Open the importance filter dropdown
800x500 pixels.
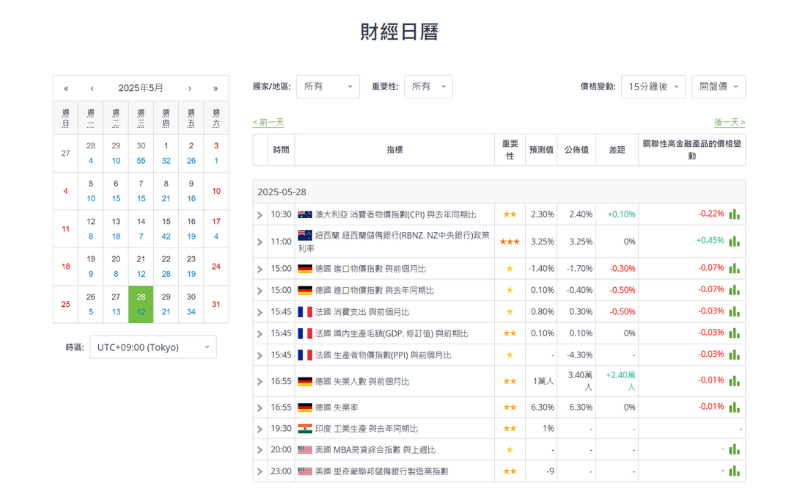point(428,87)
